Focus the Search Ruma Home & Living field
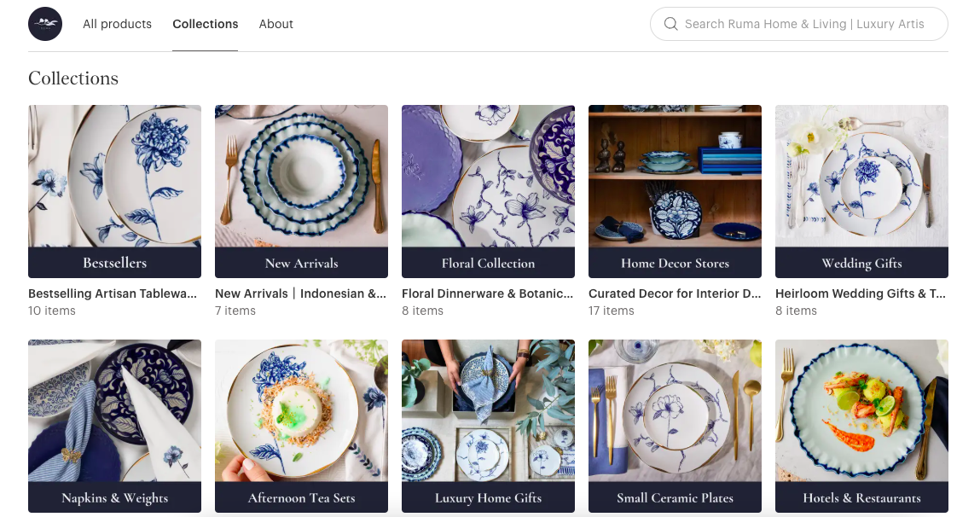Viewport: 980px width, 517px height. [798, 24]
